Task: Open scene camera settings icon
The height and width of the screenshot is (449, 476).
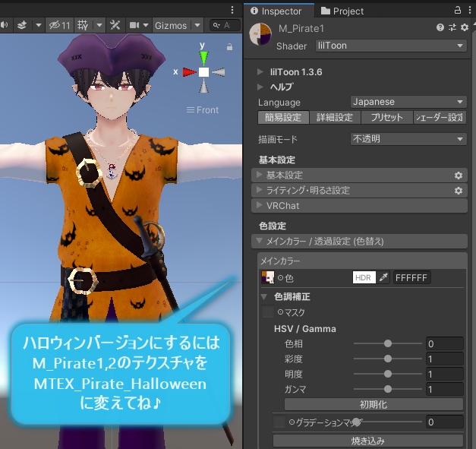Action: (x=134, y=25)
